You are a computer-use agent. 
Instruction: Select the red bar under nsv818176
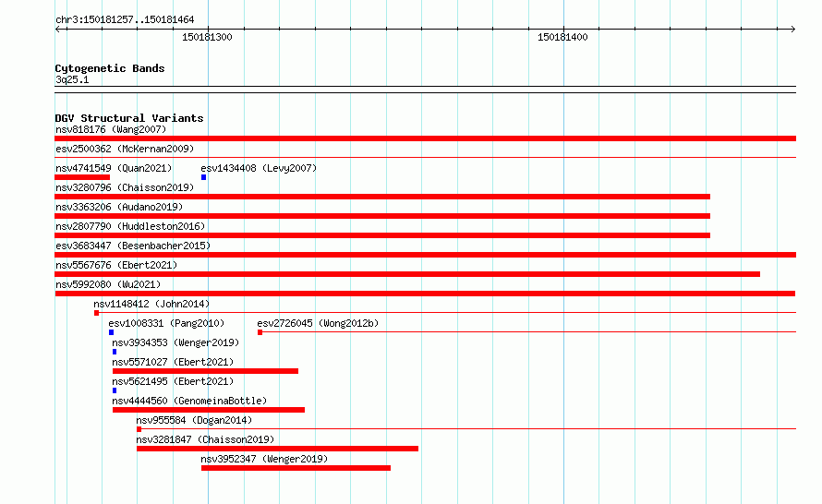click(425, 138)
